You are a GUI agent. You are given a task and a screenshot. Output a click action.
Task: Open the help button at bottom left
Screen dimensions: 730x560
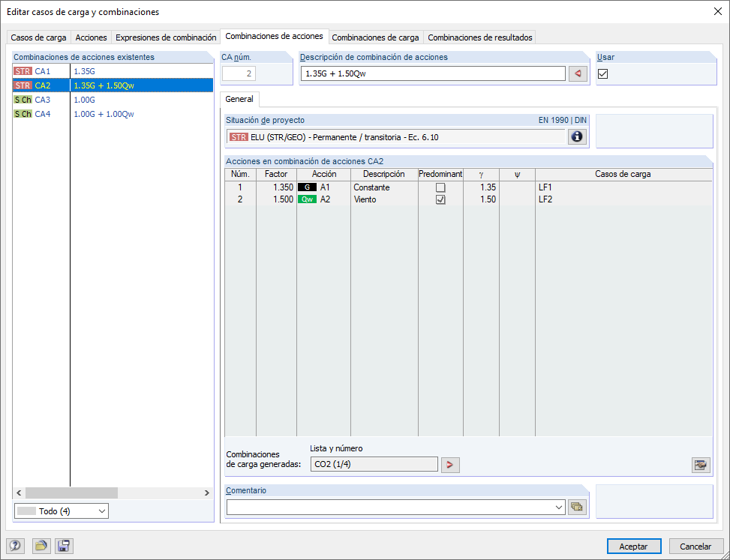tap(15, 546)
